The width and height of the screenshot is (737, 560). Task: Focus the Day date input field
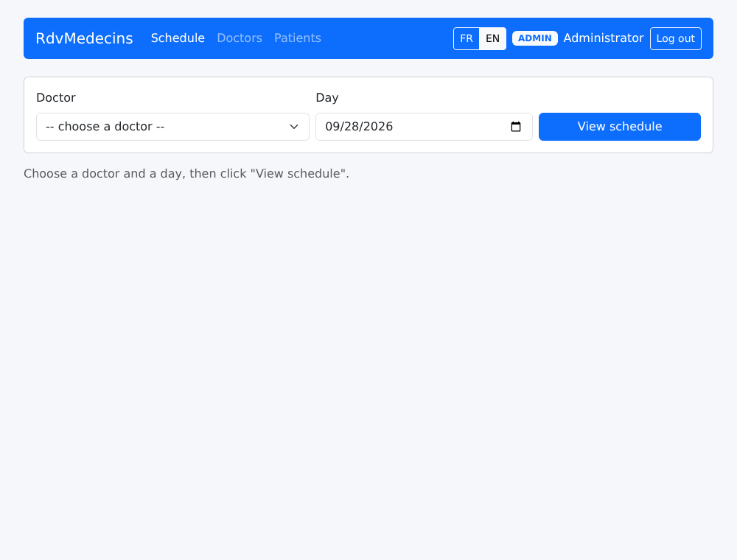424,127
